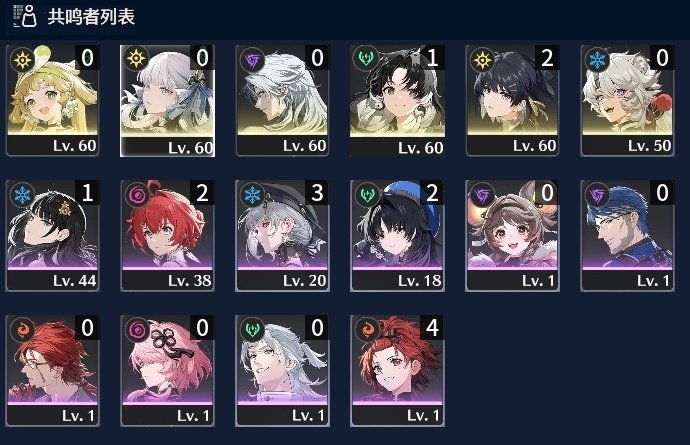Screen dimensions: 690x445
Task: Click the 共鸣者列表 title text
Action: 91,16
